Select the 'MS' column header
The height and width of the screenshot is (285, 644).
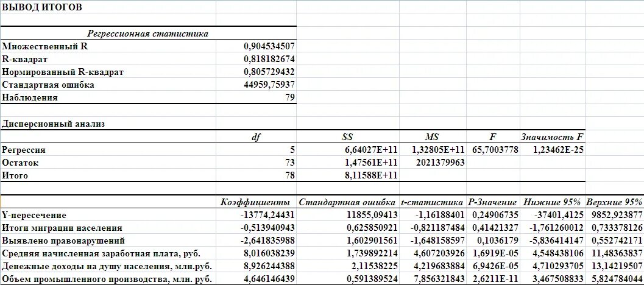tap(433, 137)
